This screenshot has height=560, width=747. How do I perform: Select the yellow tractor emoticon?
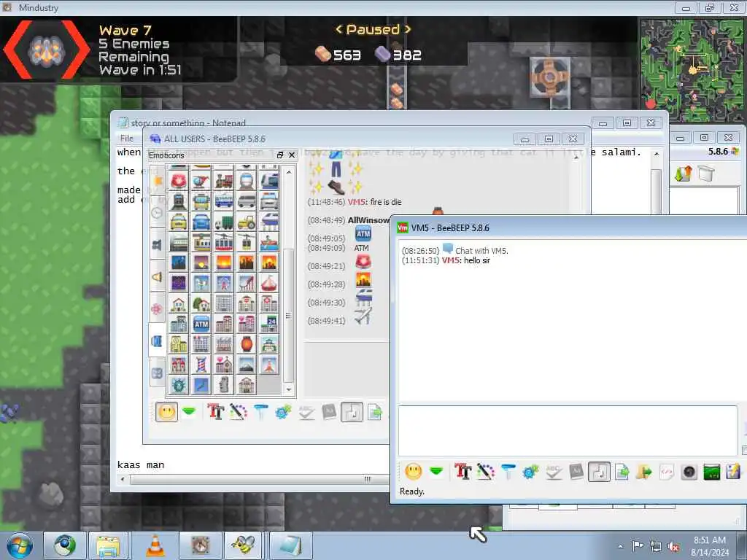point(247,222)
